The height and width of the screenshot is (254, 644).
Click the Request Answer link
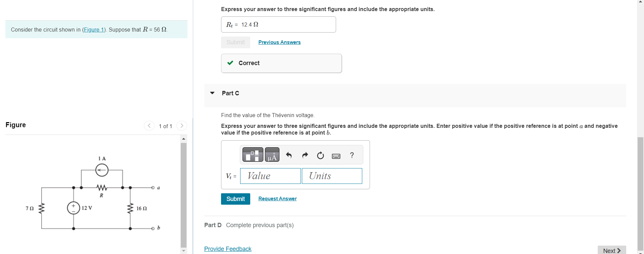pyautogui.click(x=277, y=198)
